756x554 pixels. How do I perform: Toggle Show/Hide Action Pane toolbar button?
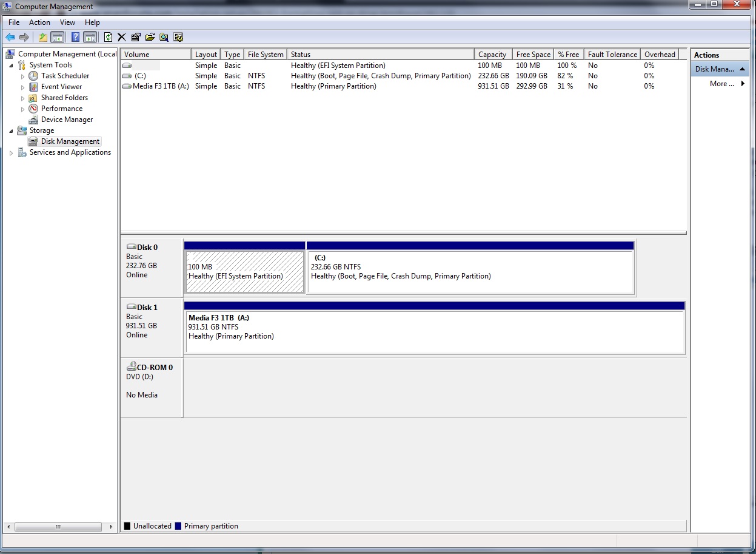pos(90,37)
